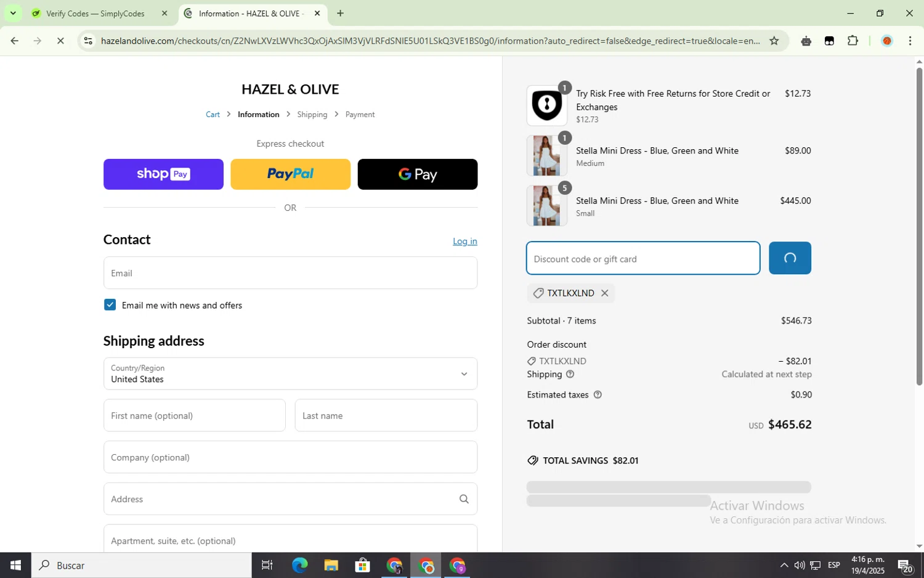924x578 pixels.
Task: Open the Chrome three-dot menu
Action: (x=910, y=41)
